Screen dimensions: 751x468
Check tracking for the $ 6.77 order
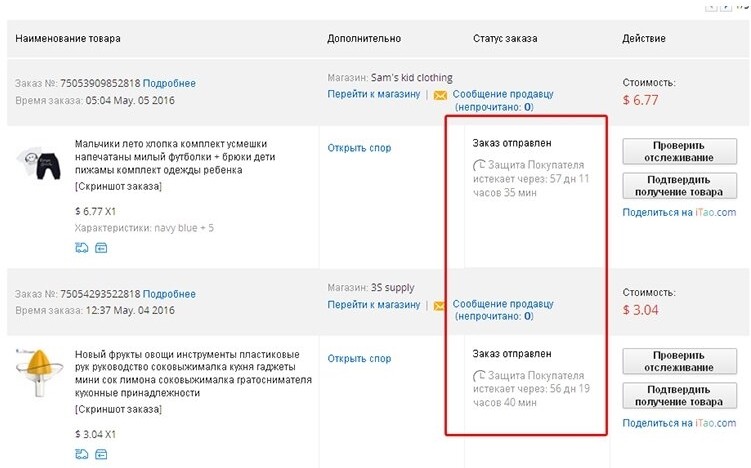679,151
